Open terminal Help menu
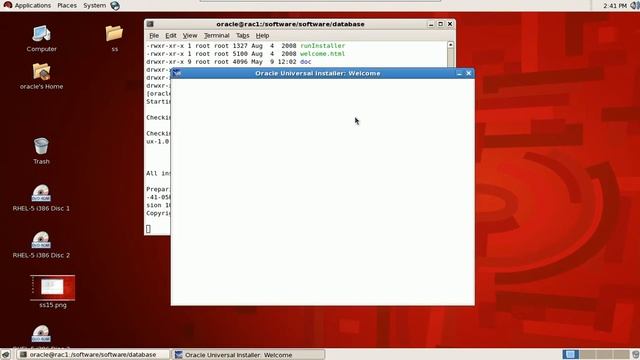 [x=262, y=36]
